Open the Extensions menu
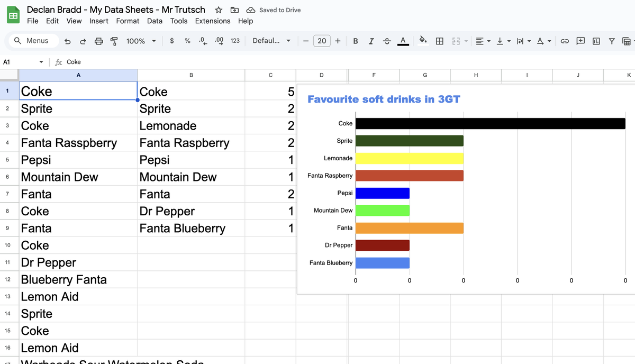 point(213,21)
